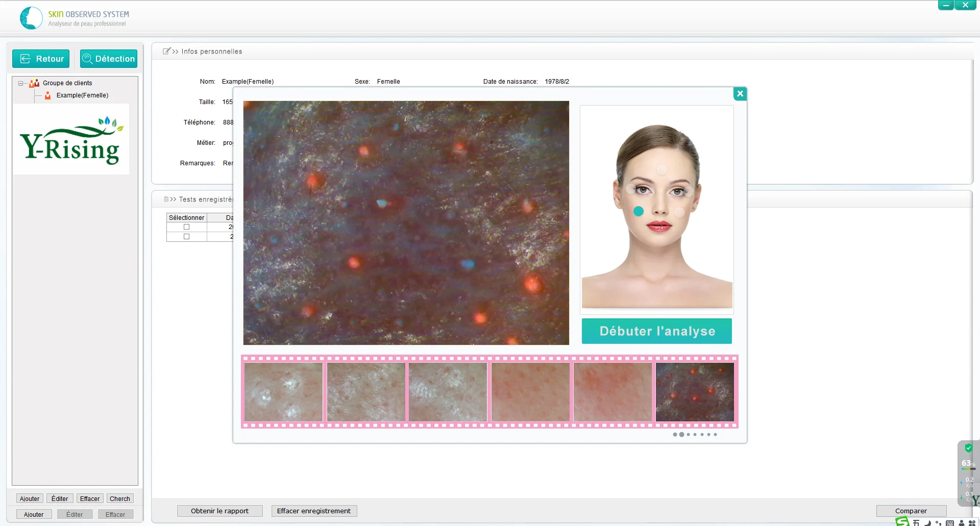The image size is (980, 526).
Task: Toggle the moon half-width icon in tray
Action: coord(927,523)
